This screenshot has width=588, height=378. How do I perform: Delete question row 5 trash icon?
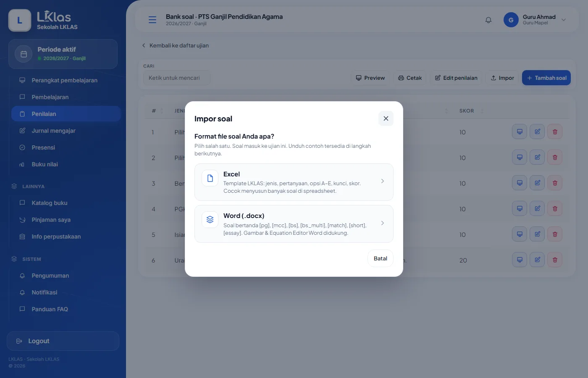[555, 234]
